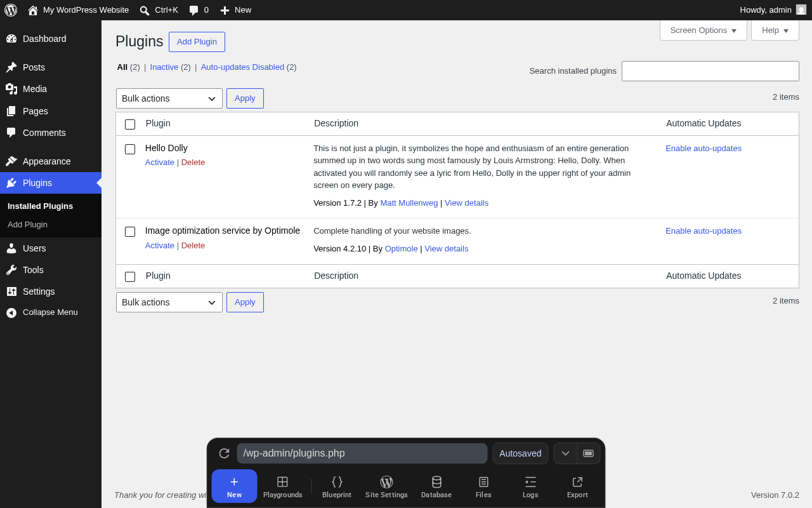Screen dimensions: 812x508
Task: Click the Settings sliders icon in sidebar
Action: pos(11,291)
